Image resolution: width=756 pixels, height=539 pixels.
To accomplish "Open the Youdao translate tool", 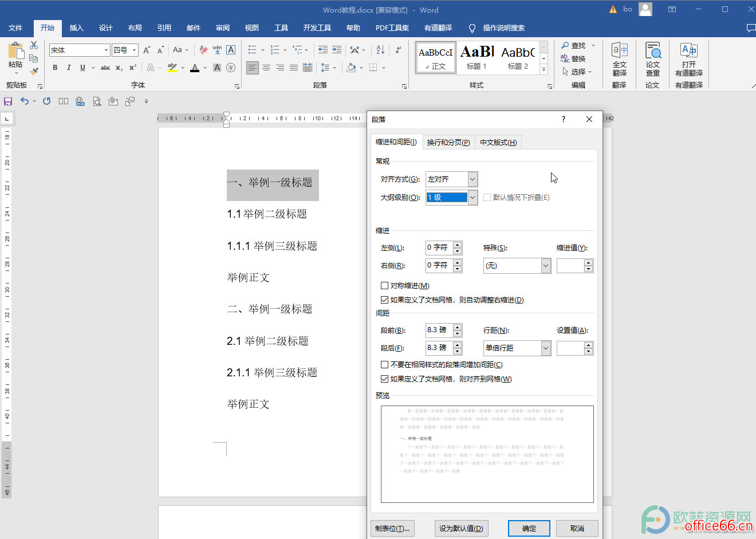I will click(688, 59).
